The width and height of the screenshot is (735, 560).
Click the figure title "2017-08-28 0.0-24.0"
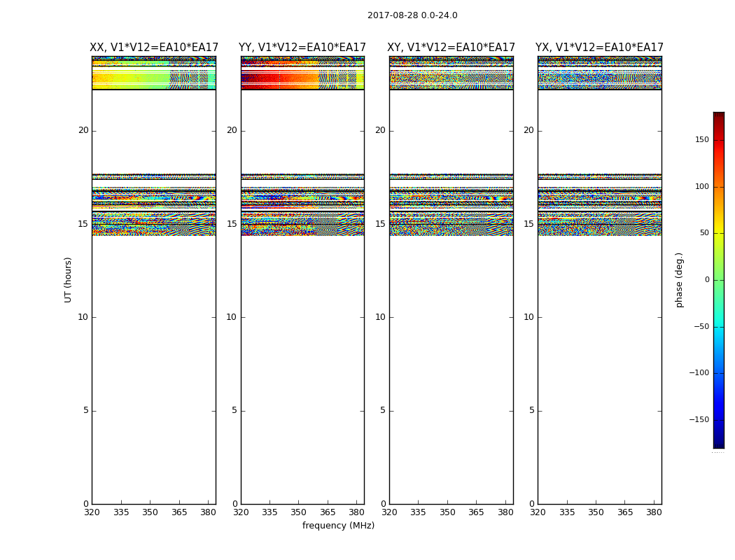[412, 15]
